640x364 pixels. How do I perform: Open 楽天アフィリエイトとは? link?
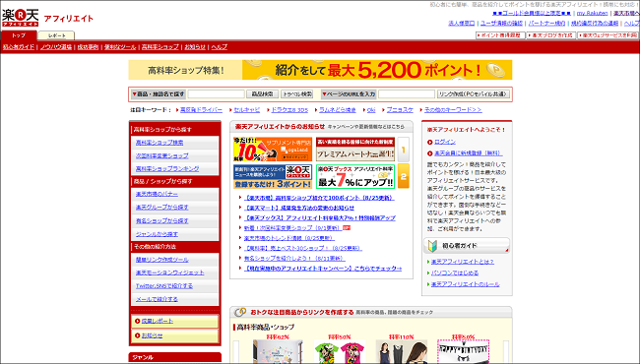point(463,262)
